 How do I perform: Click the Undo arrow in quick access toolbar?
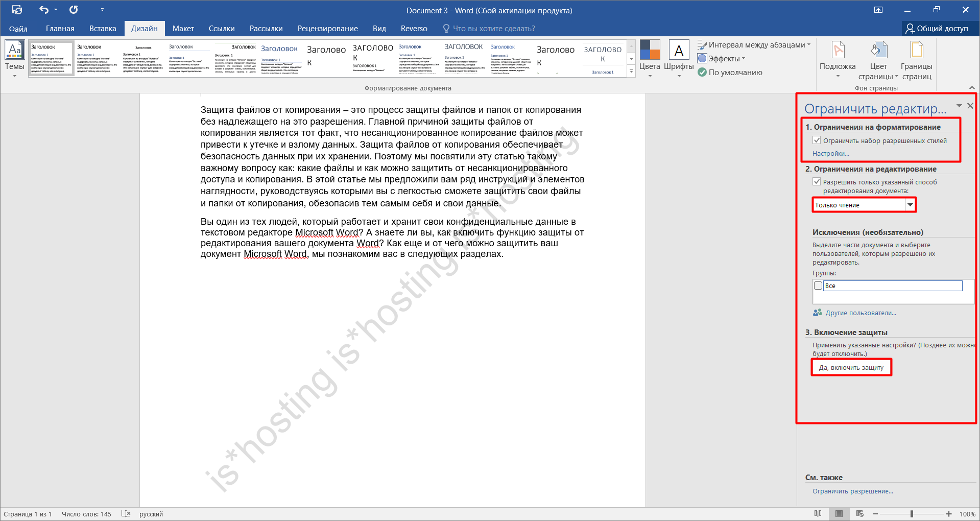pyautogui.click(x=44, y=10)
